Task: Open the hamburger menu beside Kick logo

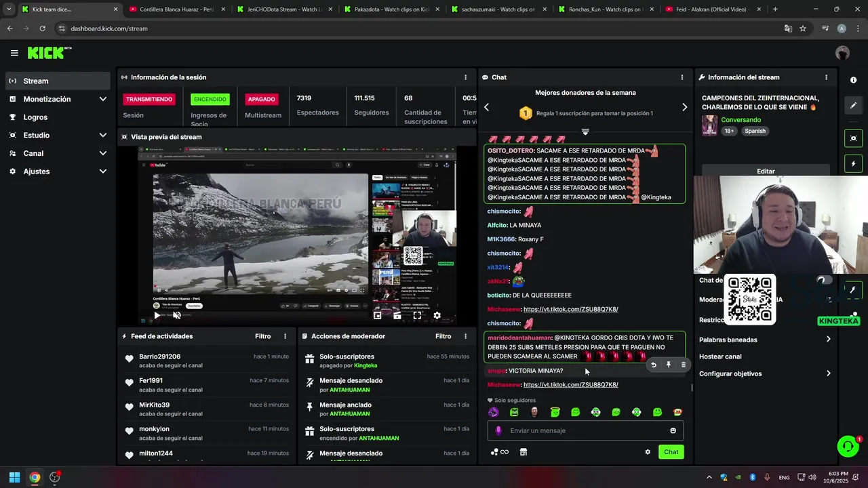Action: 14,53
